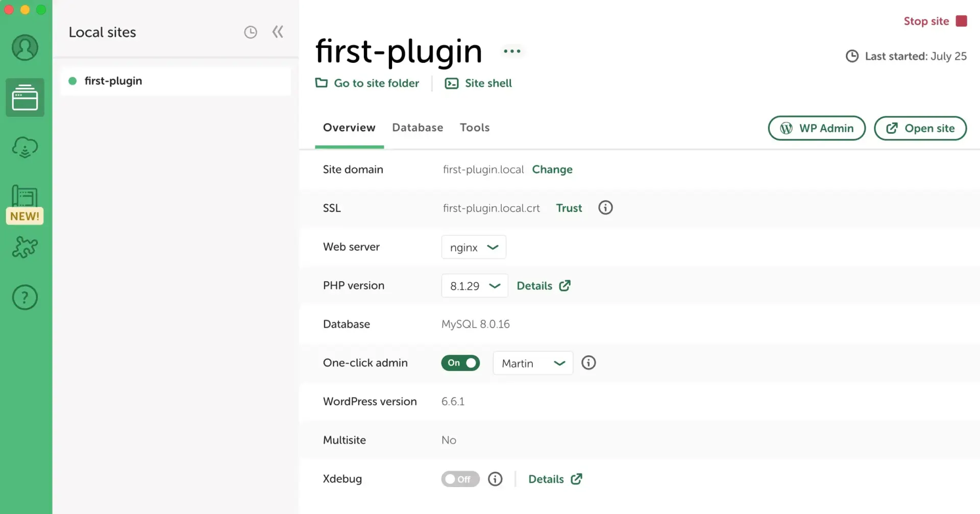Viewport: 980px width, 514px height.
Task: Click the WP Admin button
Action: (816, 128)
